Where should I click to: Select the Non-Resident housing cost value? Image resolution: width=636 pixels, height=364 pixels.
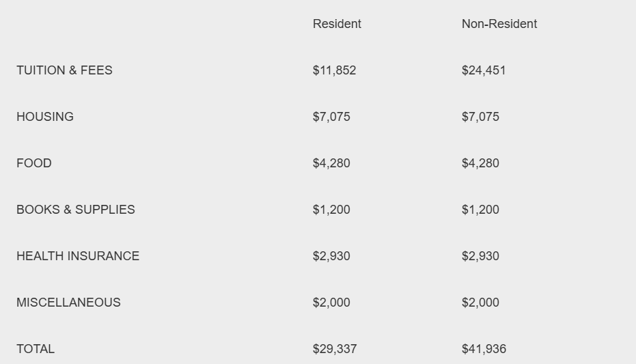pos(480,117)
